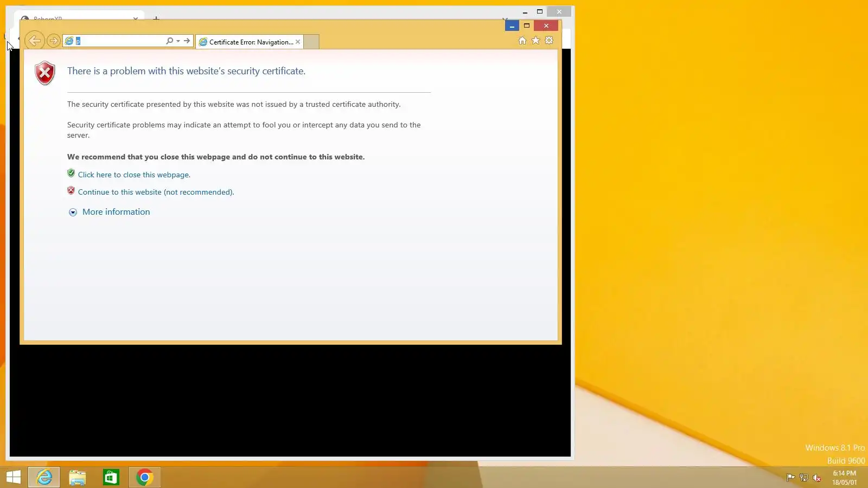
Task: Open File Explorer from the taskbar
Action: pos(78,477)
